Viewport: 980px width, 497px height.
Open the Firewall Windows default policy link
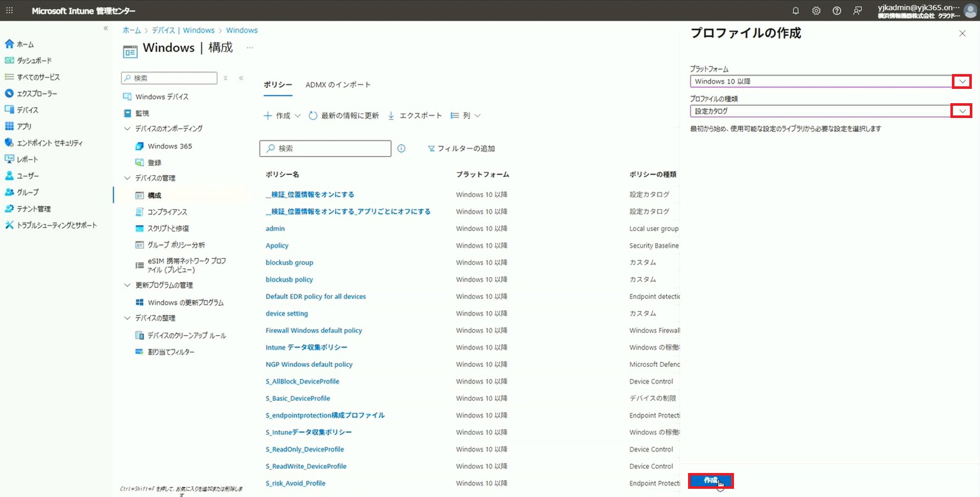click(x=313, y=330)
